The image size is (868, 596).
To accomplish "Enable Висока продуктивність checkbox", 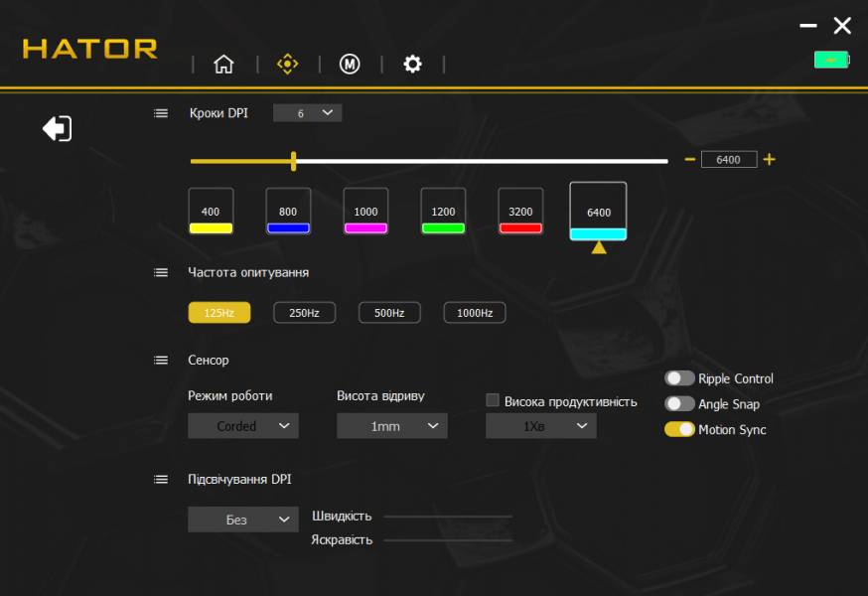I will point(493,400).
